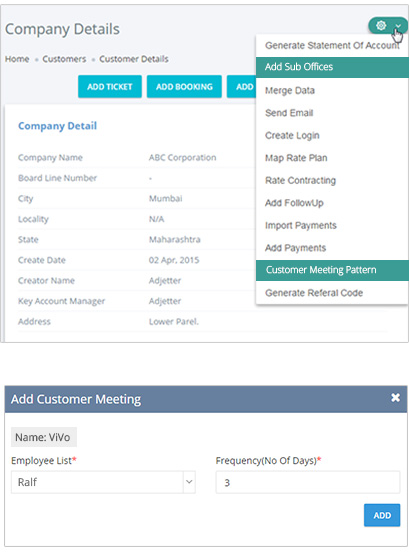
Task: Click the ADD TICKET button
Action: coord(110,86)
